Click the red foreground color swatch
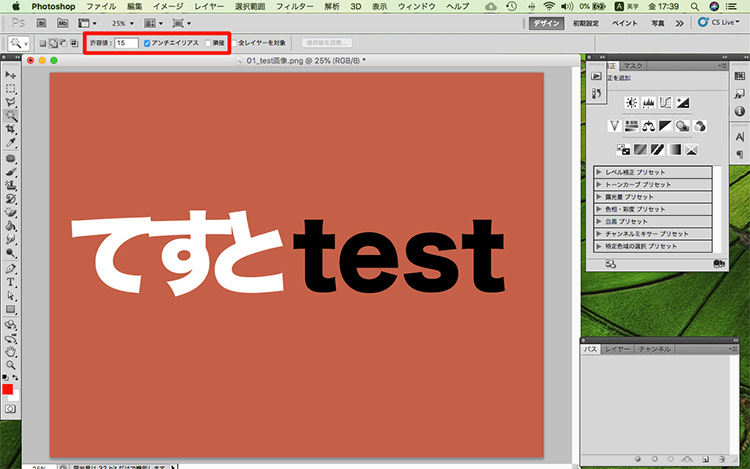This screenshot has height=469, width=750. [x=7, y=389]
